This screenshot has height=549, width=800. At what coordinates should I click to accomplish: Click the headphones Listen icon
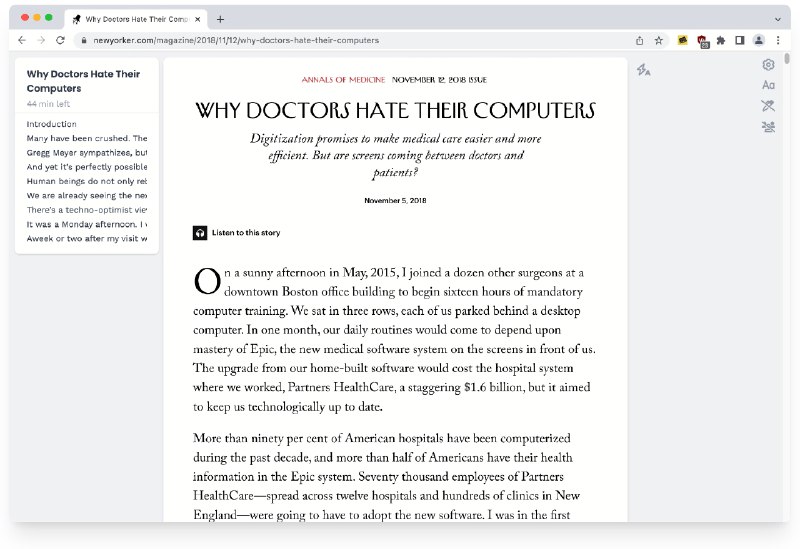point(200,233)
